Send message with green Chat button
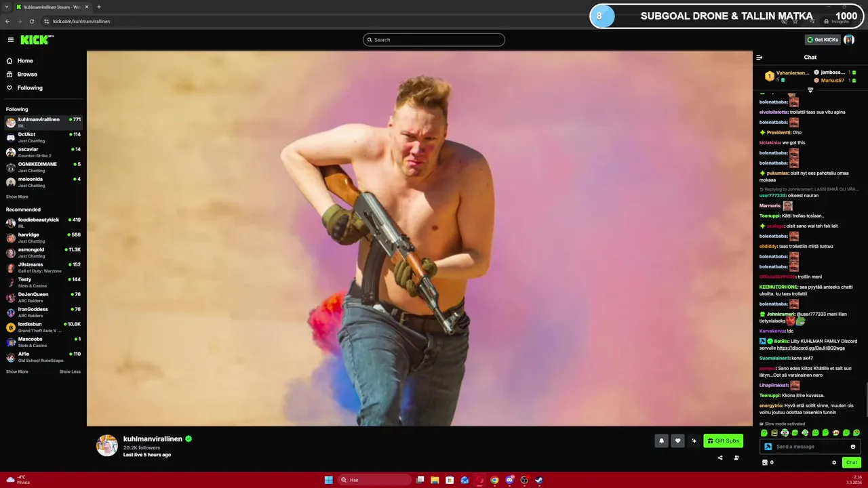The height and width of the screenshot is (488, 868). click(852, 462)
